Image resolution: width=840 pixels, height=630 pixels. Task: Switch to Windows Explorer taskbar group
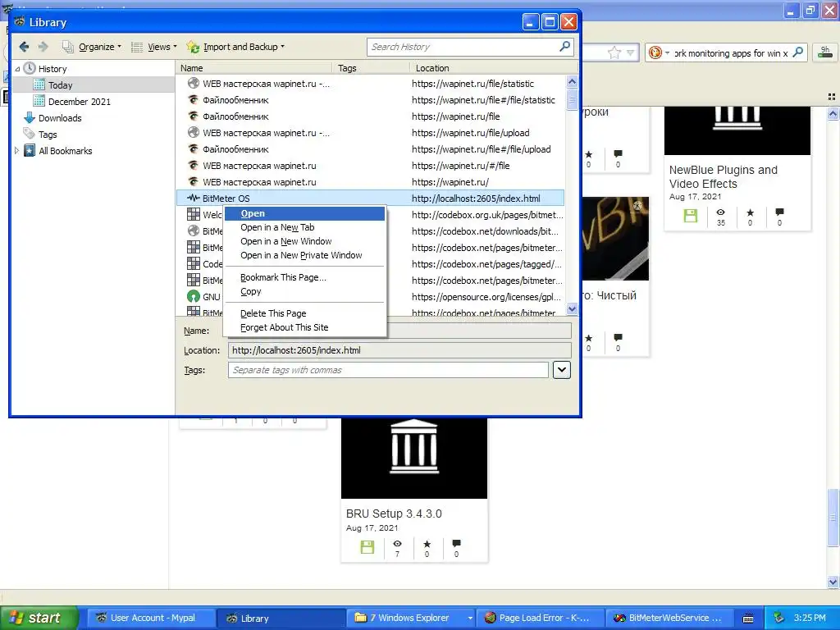(410, 618)
